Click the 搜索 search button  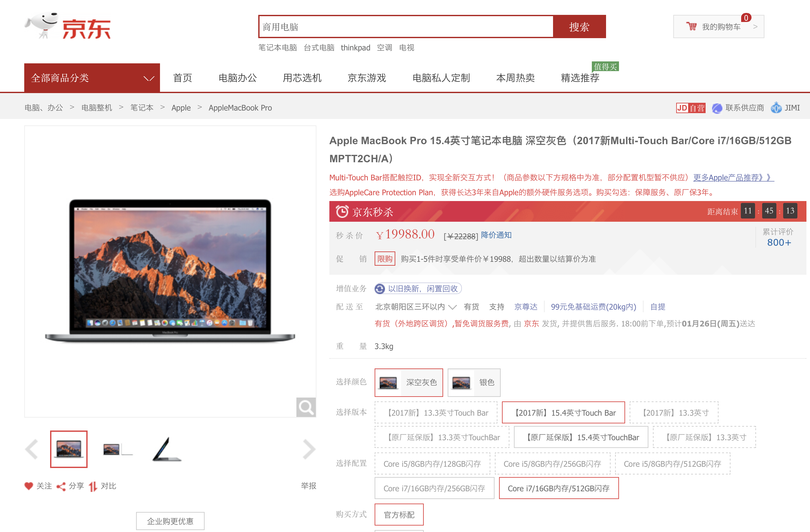coord(579,27)
